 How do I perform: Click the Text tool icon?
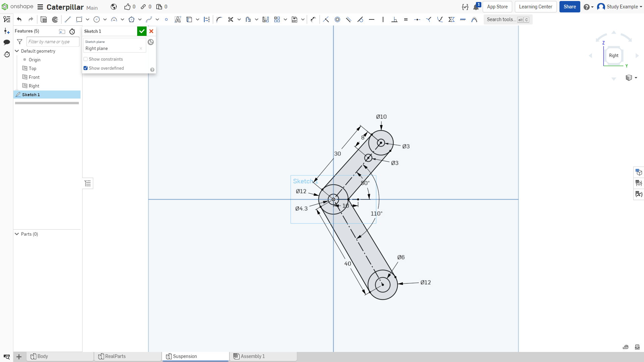[x=178, y=19]
